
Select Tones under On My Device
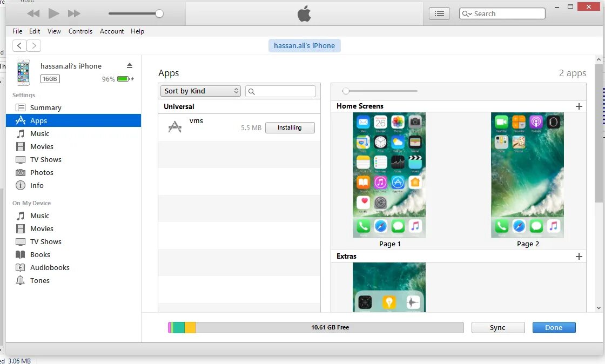73,281
